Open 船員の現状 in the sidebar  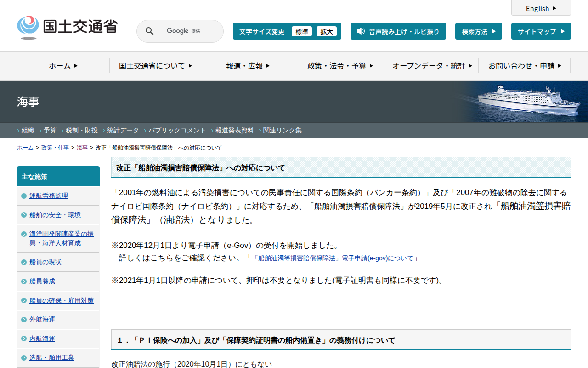(45, 262)
